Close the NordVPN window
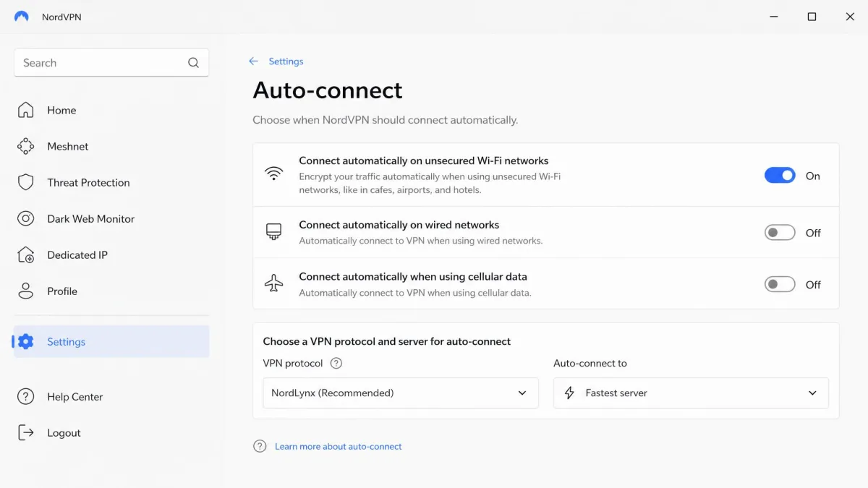The width and height of the screenshot is (868, 488). point(850,17)
